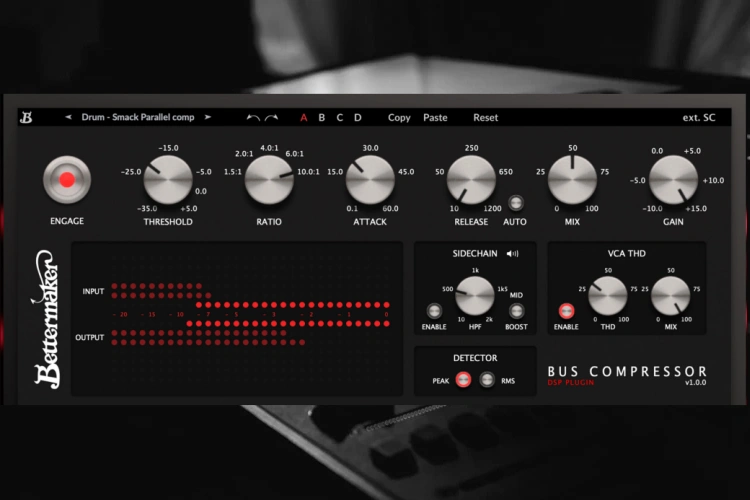Go to the next preset arrow
The image size is (750, 500).
[208, 117]
